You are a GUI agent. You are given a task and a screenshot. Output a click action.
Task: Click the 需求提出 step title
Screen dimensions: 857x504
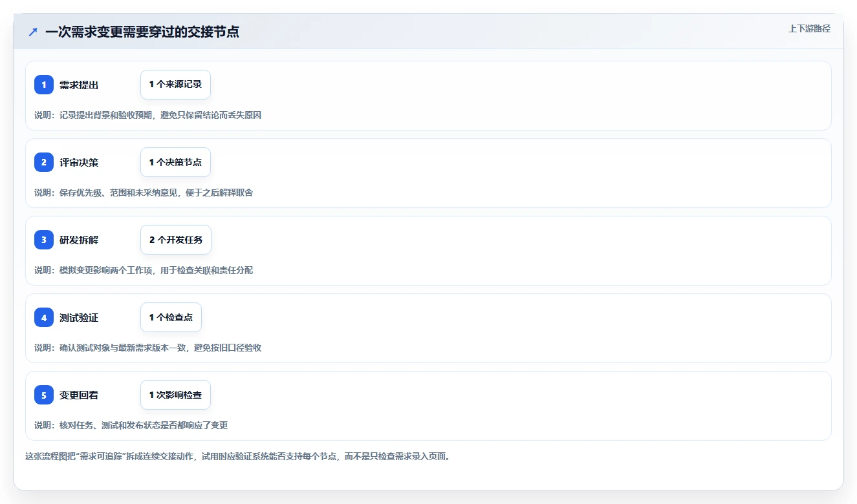79,85
